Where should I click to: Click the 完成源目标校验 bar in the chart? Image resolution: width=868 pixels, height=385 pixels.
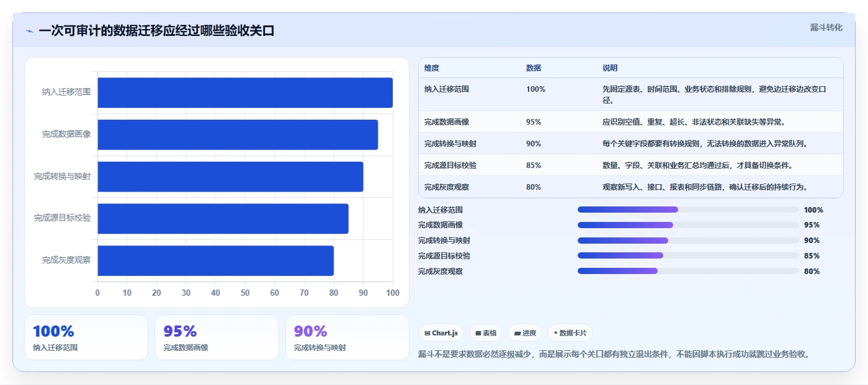pos(223,219)
